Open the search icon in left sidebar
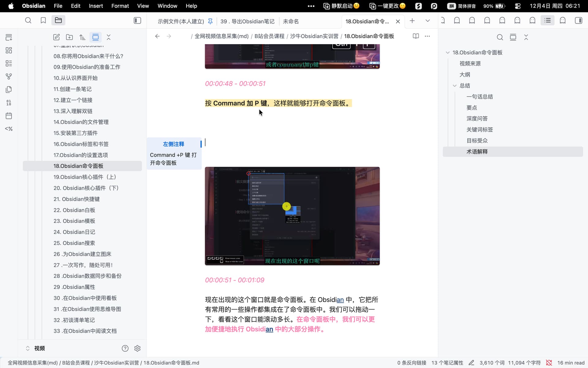 [x=28, y=21]
